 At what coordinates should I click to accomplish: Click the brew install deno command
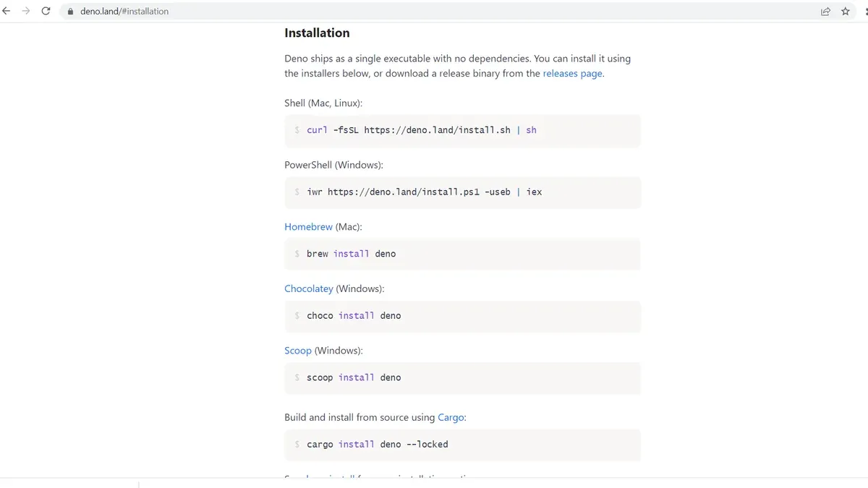[351, 254]
